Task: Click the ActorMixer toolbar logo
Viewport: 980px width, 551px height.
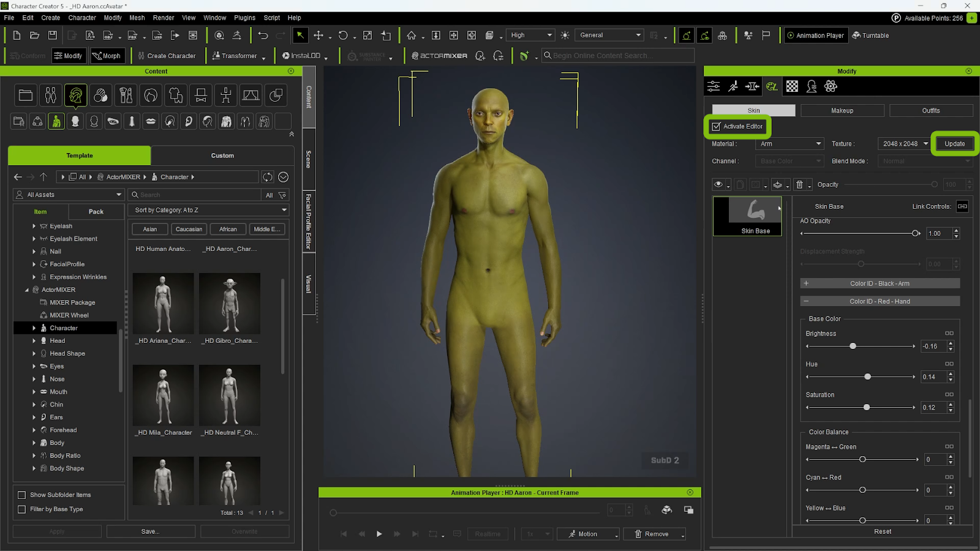Action: 439,56
